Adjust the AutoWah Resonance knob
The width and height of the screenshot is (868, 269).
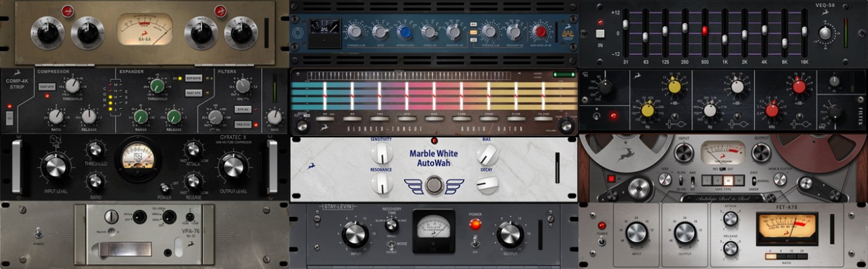(x=382, y=184)
